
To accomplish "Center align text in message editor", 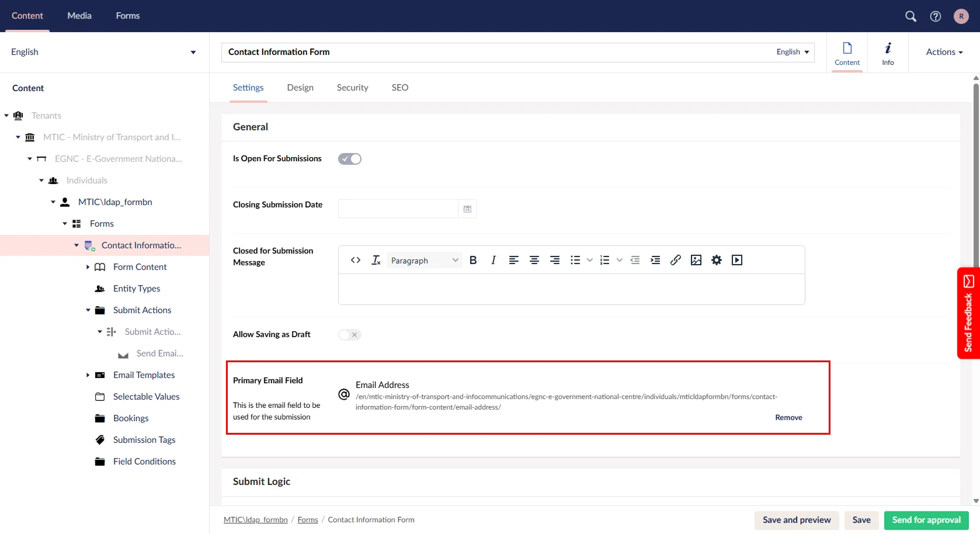I will pos(534,260).
